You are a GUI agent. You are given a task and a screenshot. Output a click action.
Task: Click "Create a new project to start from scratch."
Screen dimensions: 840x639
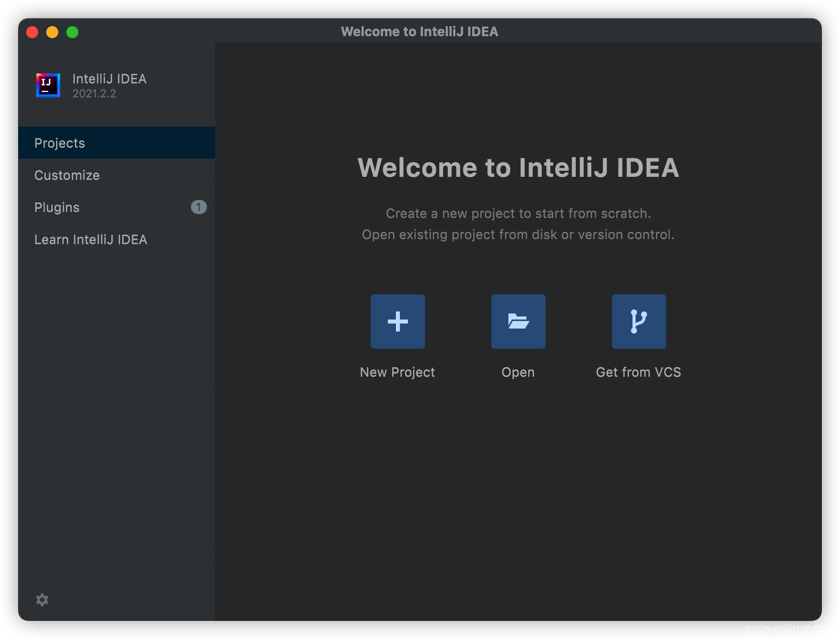[x=518, y=214]
